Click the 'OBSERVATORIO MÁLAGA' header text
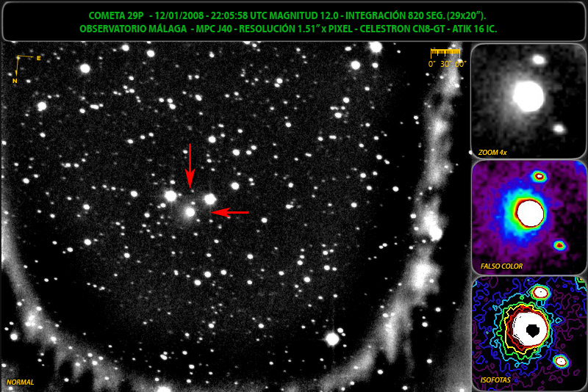 pyautogui.click(x=133, y=29)
